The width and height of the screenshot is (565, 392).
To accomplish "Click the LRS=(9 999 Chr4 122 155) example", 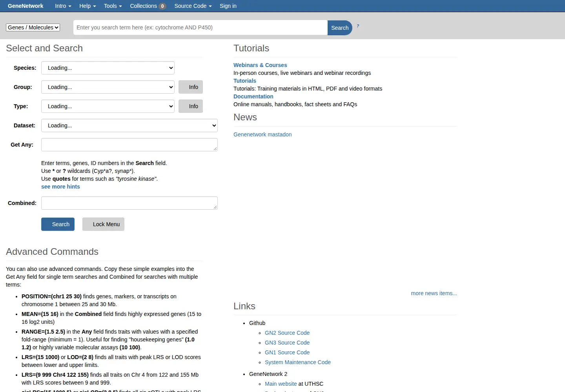I will (x=55, y=375).
